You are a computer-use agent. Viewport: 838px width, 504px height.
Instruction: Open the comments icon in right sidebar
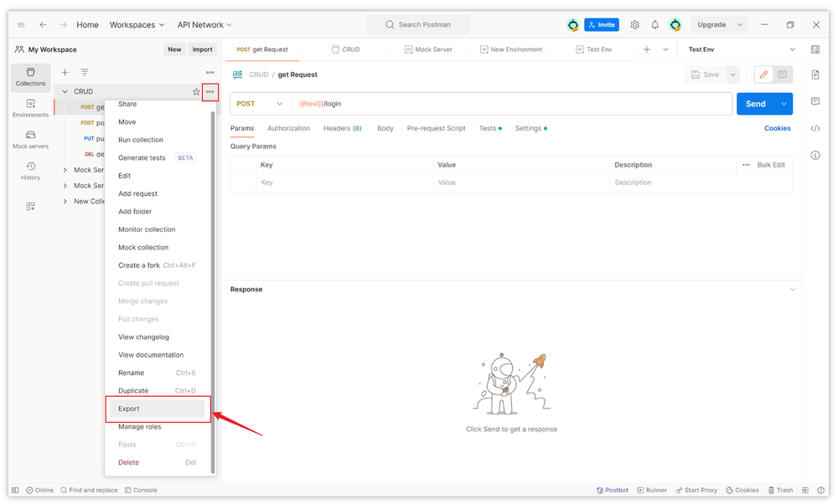tap(815, 101)
